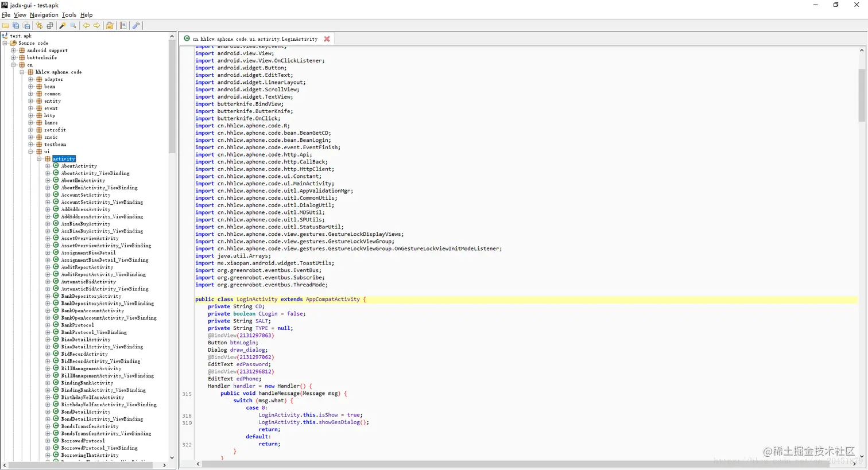This screenshot has width=868, height=470.
Task: Select the http package
Action: [49, 115]
